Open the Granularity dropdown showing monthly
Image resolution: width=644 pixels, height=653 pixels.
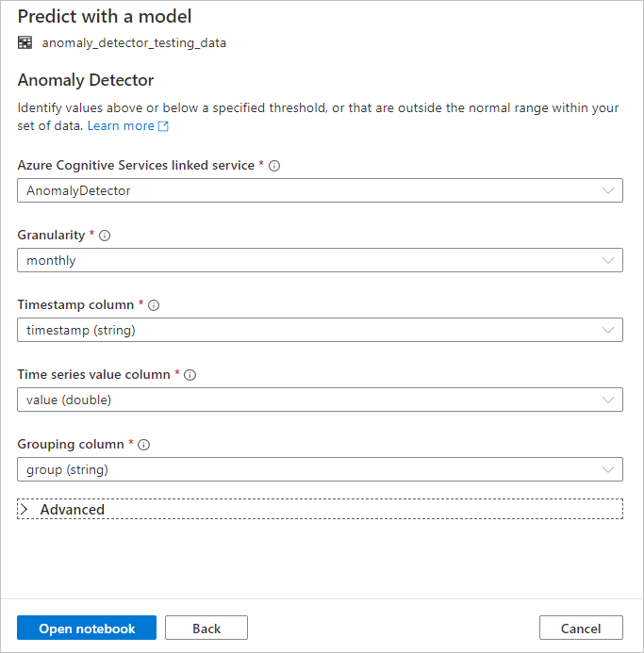[x=320, y=260]
